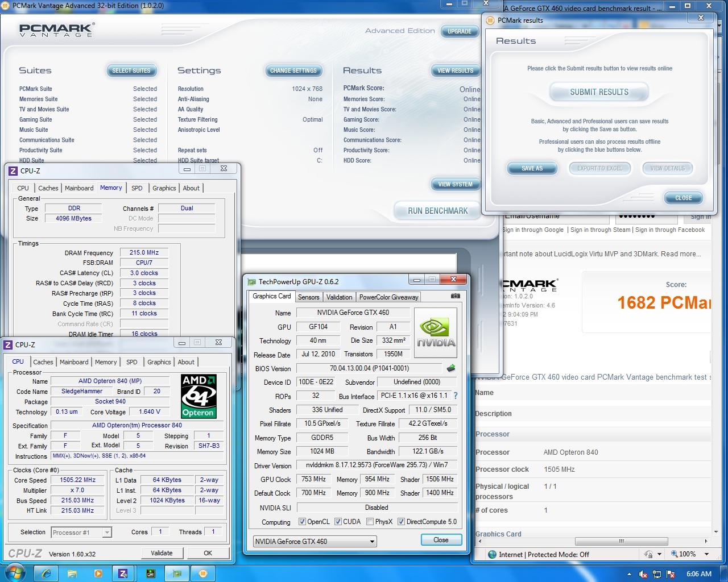Open SPD tab in CPU-Z memory timings window
This screenshot has height=582, width=728.
tap(137, 188)
